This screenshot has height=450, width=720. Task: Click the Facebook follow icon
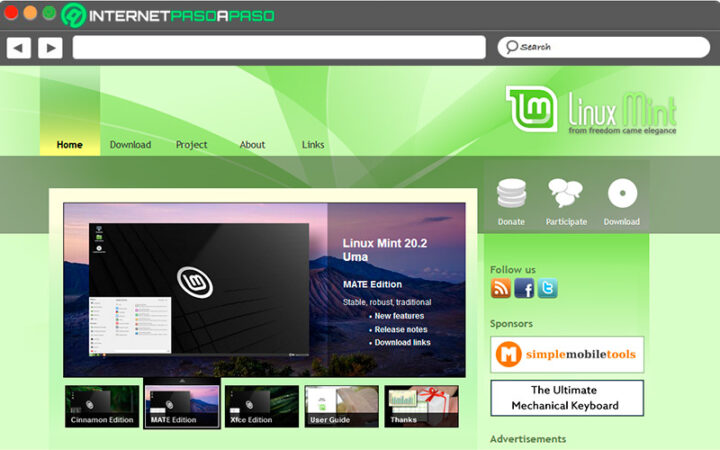click(x=524, y=288)
